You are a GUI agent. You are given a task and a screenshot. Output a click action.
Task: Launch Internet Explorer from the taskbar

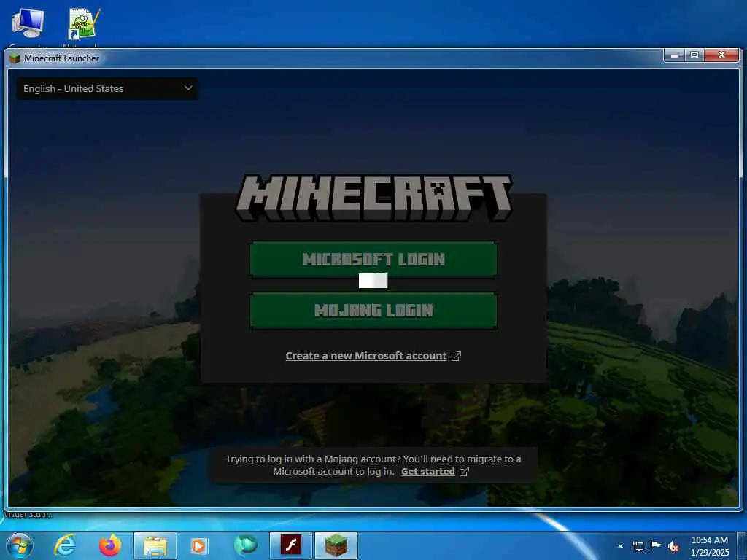(64, 545)
